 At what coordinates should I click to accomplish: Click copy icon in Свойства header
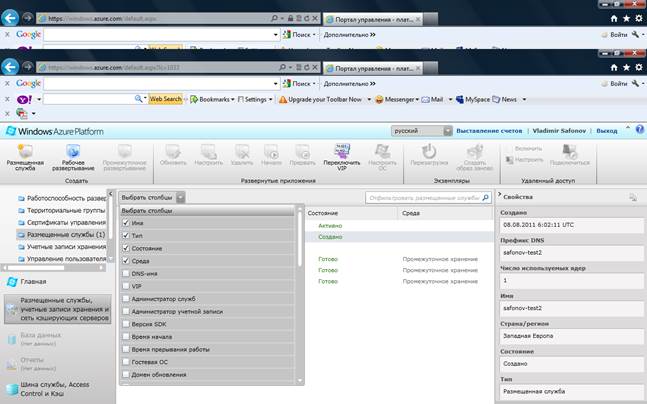point(633,197)
